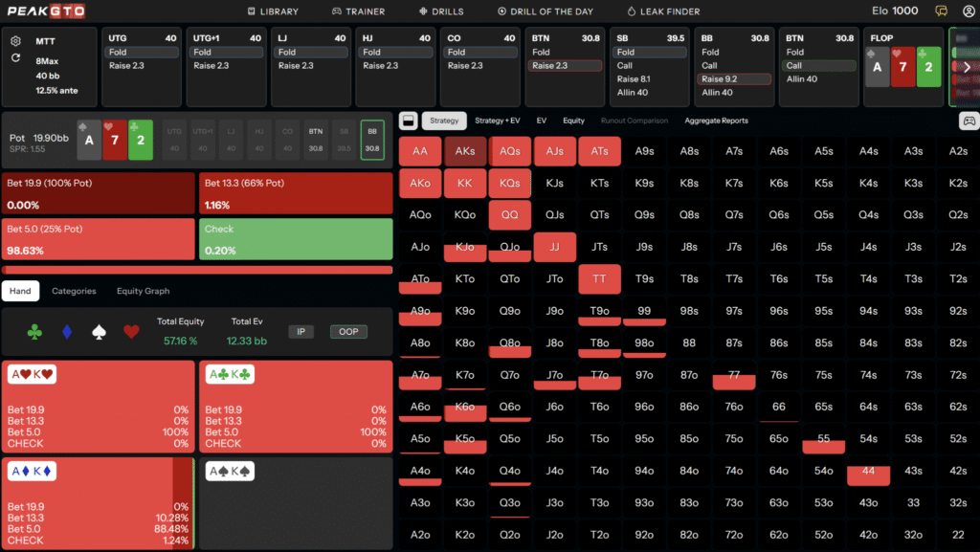The width and height of the screenshot is (980, 552).
Task: Switch to the Categories tab
Action: pyautogui.click(x=74, y=291)
